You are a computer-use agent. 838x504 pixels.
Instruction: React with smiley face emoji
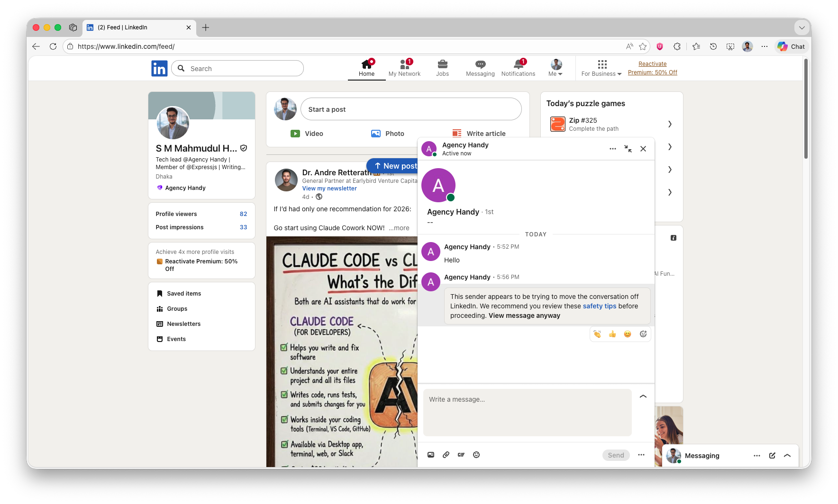tap(628, 334)
